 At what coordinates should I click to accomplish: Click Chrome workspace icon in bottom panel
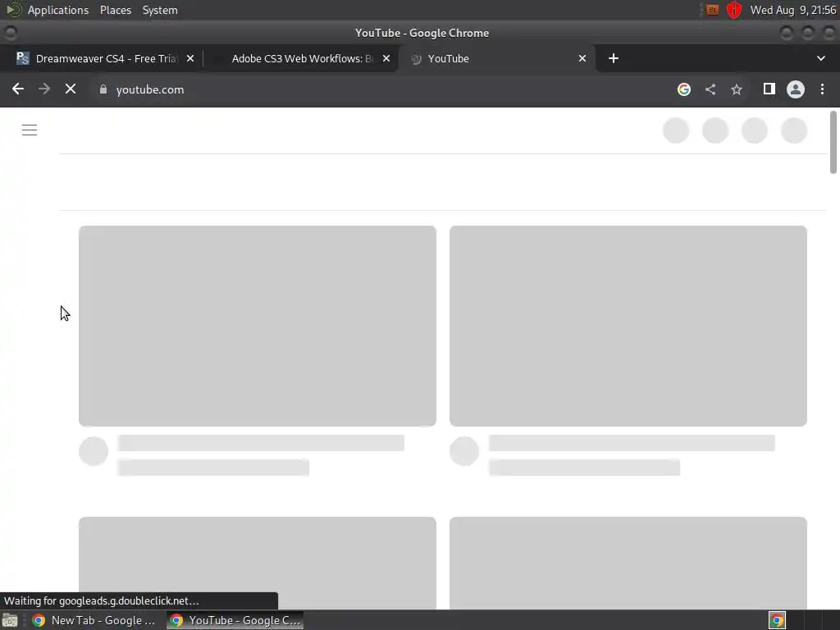(777, 620)
